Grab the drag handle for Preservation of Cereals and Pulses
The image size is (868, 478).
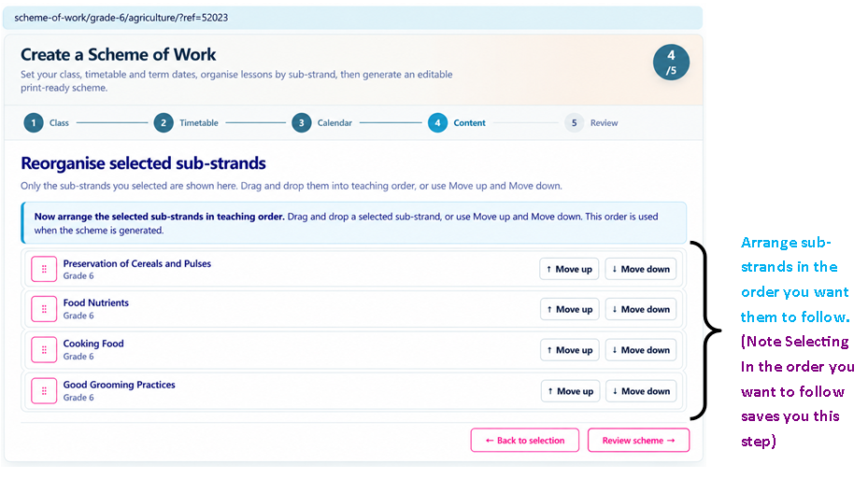[44, 269]
